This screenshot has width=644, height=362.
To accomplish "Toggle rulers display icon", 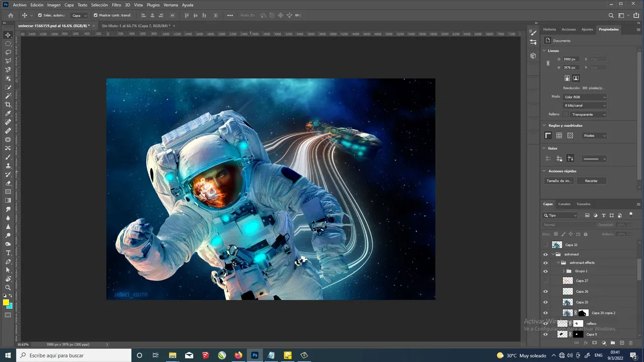I will coord(548,136).
